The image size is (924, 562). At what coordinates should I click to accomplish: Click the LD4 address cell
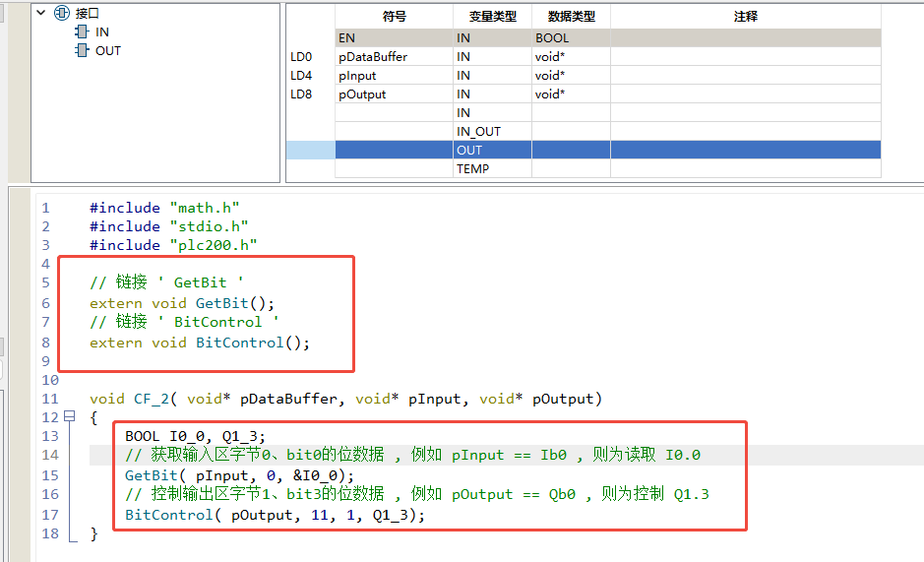[311, 76]
